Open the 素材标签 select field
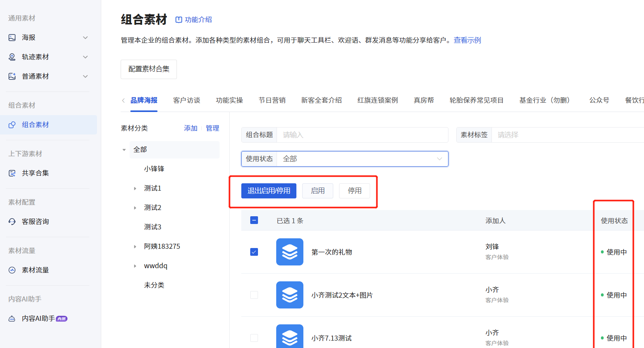The image size is (644, 348). point(550,135)
